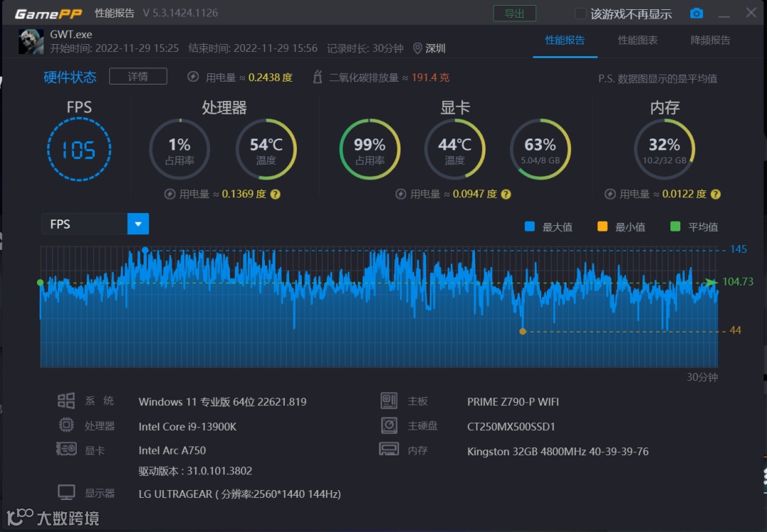The image size is (767, 532).
Task: Click the 0.2438 度 total power value
Action: 271,77
